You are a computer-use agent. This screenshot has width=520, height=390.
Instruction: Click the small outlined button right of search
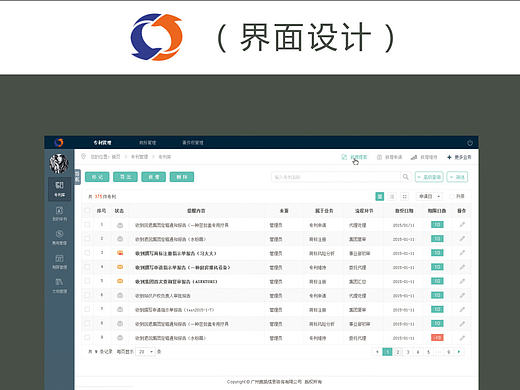457,177
